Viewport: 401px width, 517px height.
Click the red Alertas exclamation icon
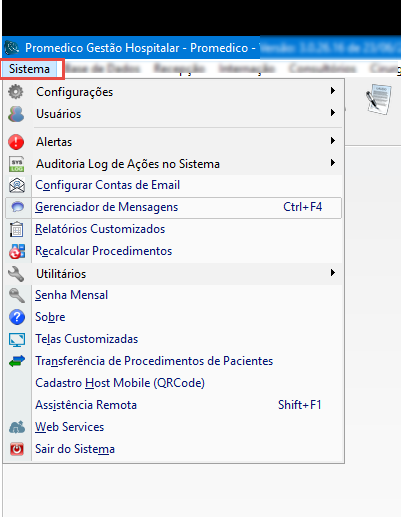[16, 142]
